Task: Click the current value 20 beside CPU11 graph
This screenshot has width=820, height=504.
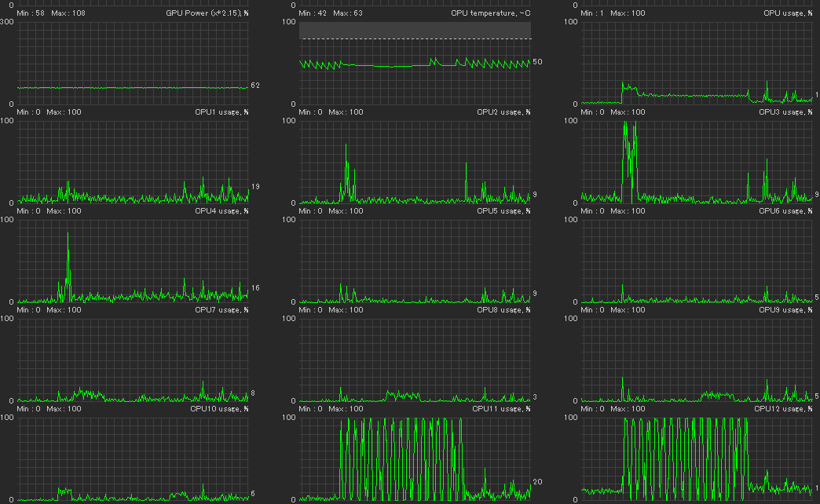Action: tap(537, 482)
